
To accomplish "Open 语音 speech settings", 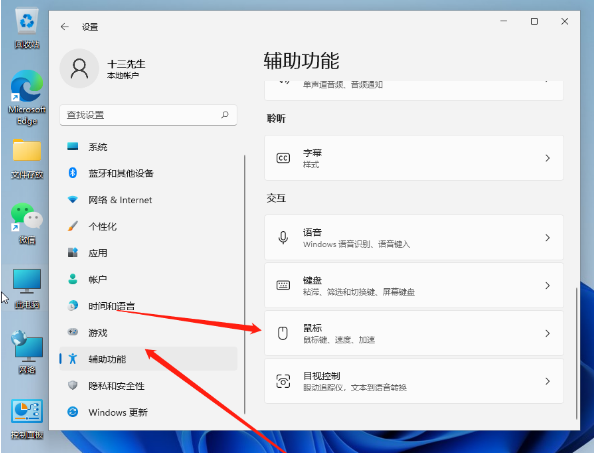I will coord(414,237).
